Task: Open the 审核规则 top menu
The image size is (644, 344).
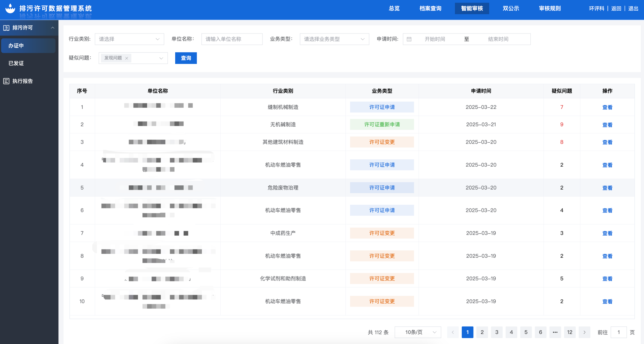Action: 550,8
